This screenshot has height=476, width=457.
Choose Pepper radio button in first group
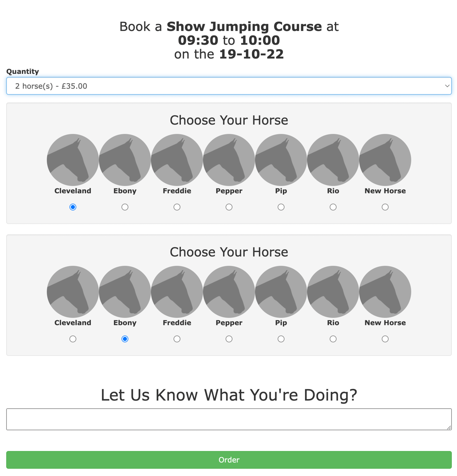coord(229,207)
